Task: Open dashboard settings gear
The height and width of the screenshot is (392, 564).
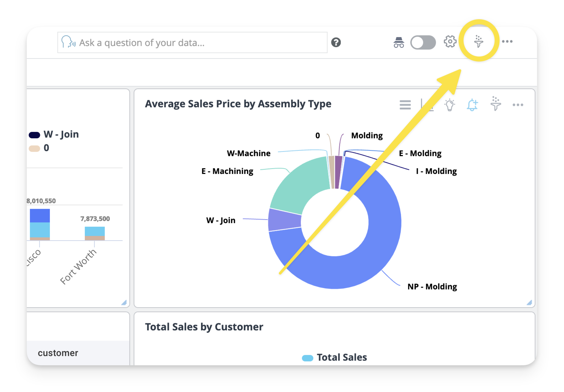Action: tap(450, 42)
